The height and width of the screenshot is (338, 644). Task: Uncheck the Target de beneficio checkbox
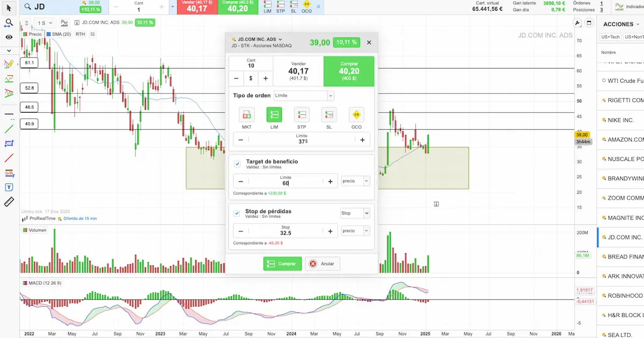(237, 164)
